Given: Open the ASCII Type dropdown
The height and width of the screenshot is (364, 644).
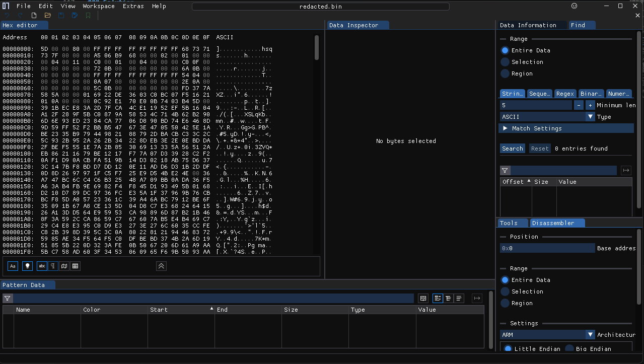Looking at the screenshot, I should coord(548,117).
